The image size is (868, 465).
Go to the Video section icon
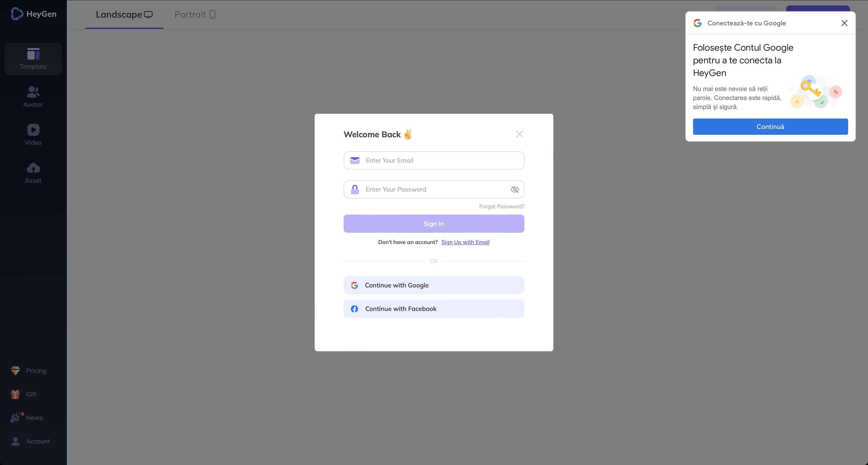pyautogui.click(x=33, y=130)
